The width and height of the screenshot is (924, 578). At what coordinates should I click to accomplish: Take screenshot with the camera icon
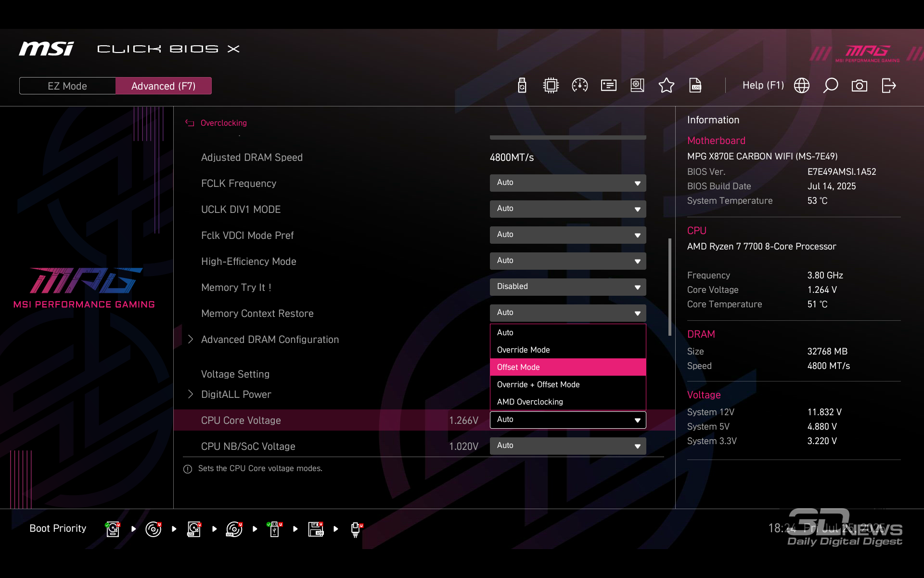(860, 86)
